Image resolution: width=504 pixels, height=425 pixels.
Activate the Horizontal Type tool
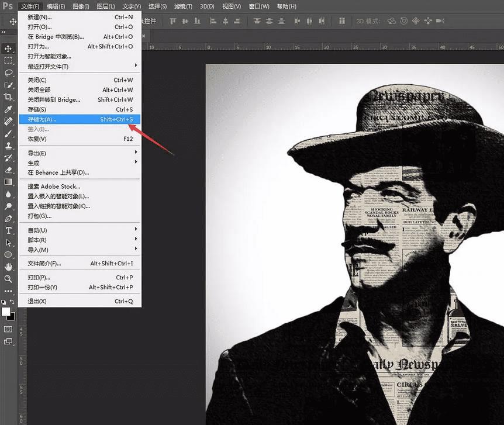(8, 230)
